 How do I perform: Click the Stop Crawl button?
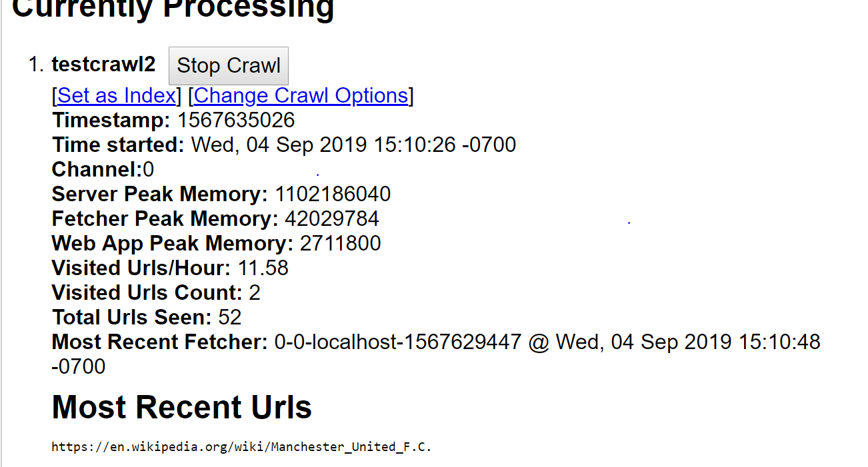point(229,66)
